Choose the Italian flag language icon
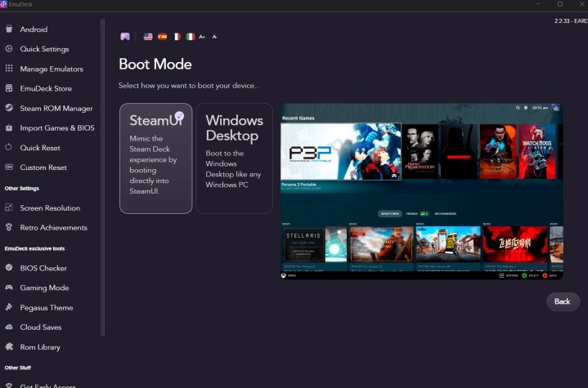This screenshot has height=388, width=588. click(191, 37)
